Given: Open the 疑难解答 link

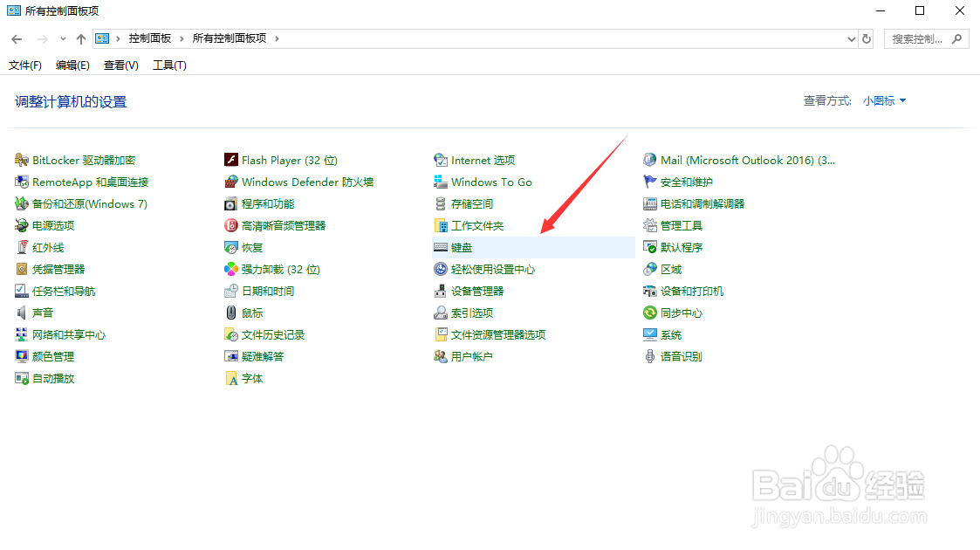Looking at the screenshot, I should (x=263, y=357).
